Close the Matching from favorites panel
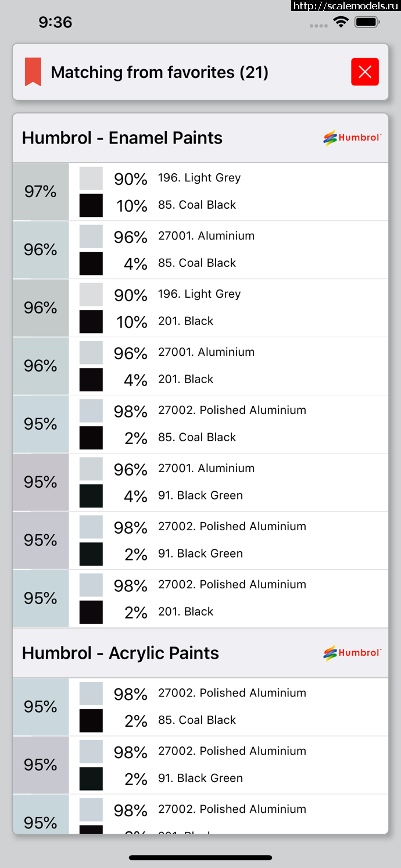 [x=365, y=72]
